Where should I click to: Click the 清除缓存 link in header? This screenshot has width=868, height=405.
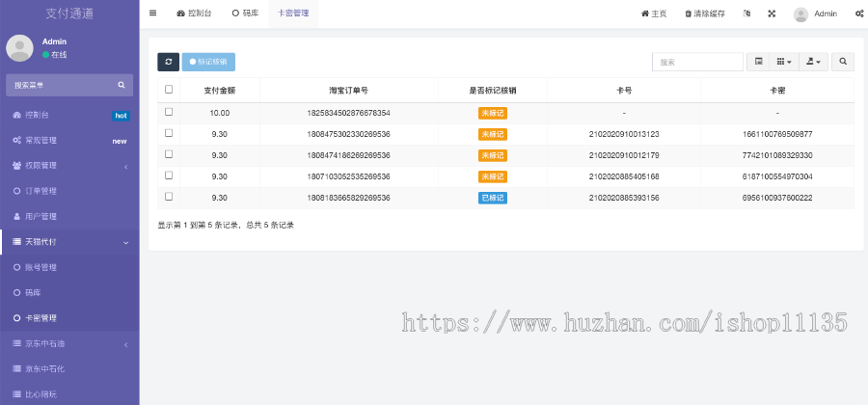[x=707, y=13]
